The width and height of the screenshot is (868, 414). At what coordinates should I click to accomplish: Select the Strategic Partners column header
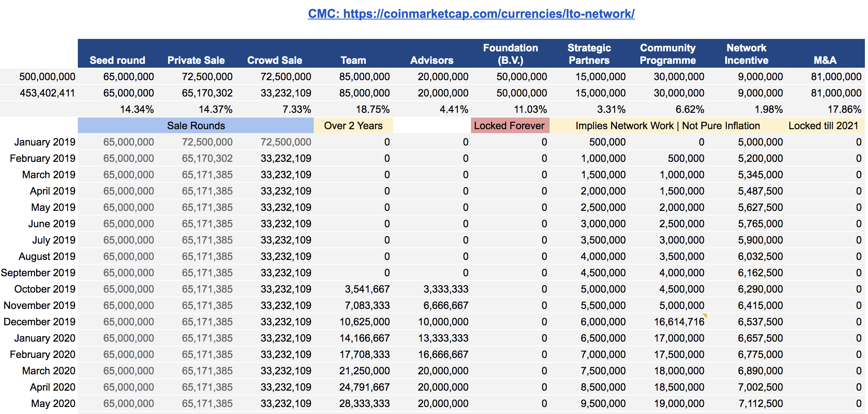(x=589, y=54)
